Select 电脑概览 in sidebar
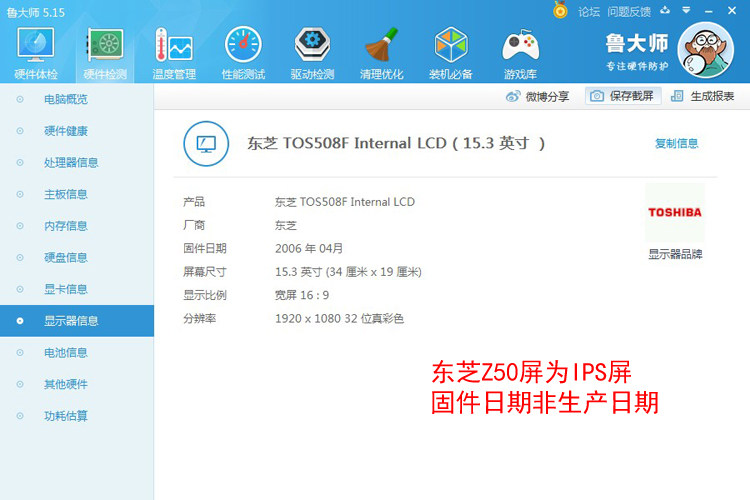 coord(77,99)
